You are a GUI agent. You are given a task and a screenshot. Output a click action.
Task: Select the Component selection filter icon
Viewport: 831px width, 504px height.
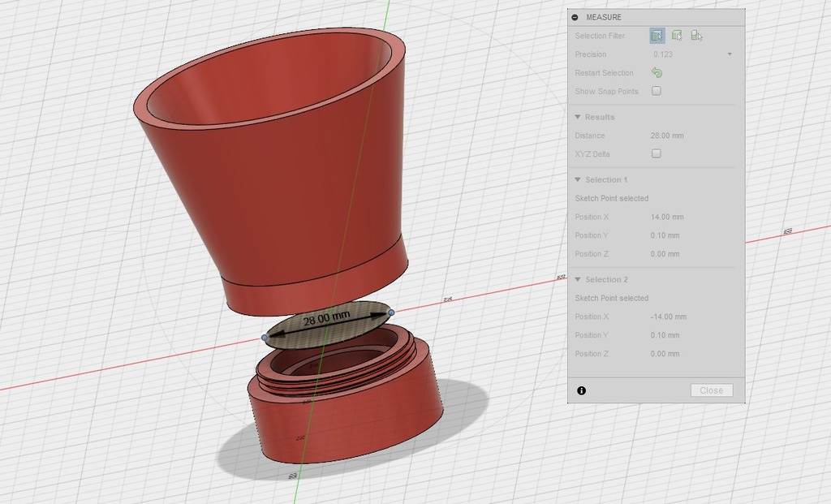tap(696, 36)
